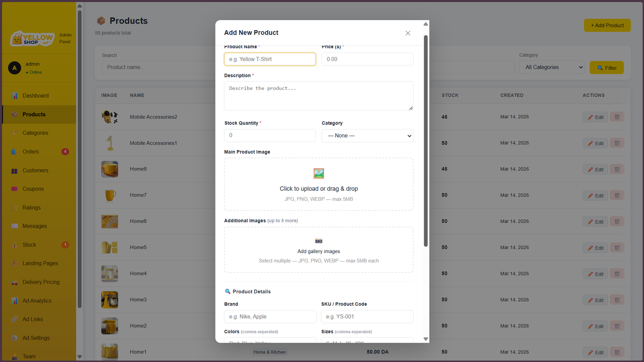Click the Ratings star icon
The image size is (644, 362).
(x=14, y=208)
